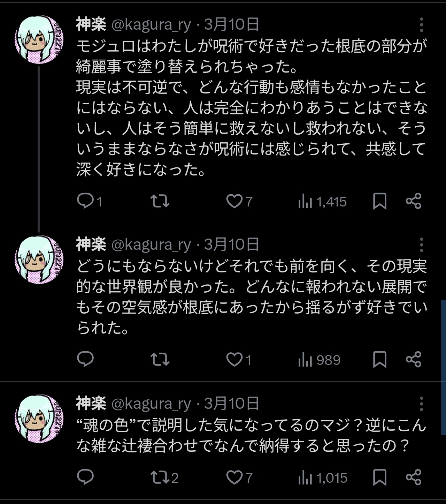
Task: Like the second tweet with 1 like
Action: coord(234,359)
